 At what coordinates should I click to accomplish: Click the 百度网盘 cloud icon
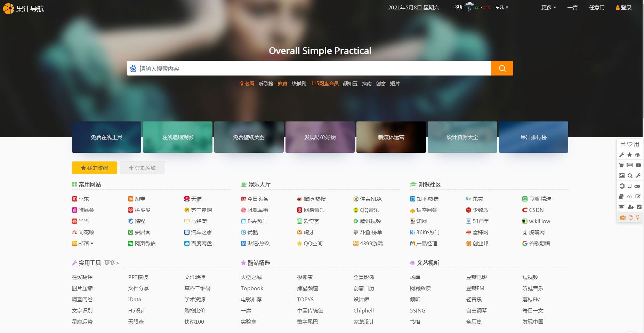[x=187, y=244]
